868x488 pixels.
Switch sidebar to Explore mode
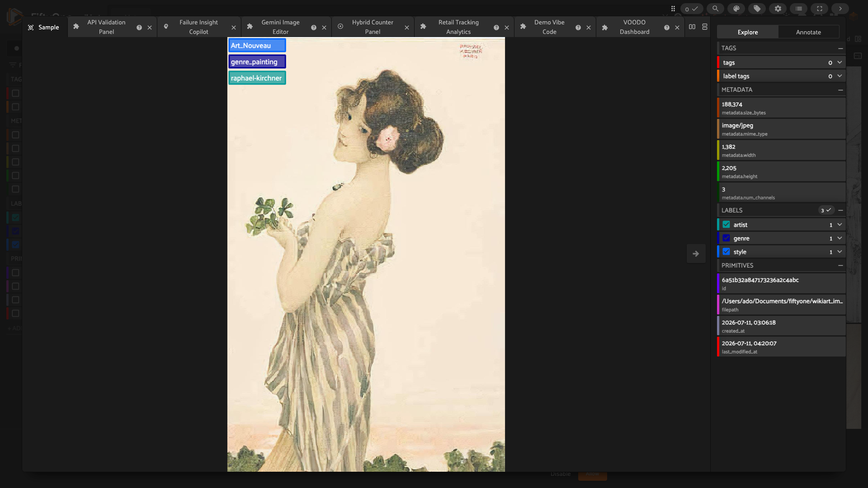tap(748, 32)
